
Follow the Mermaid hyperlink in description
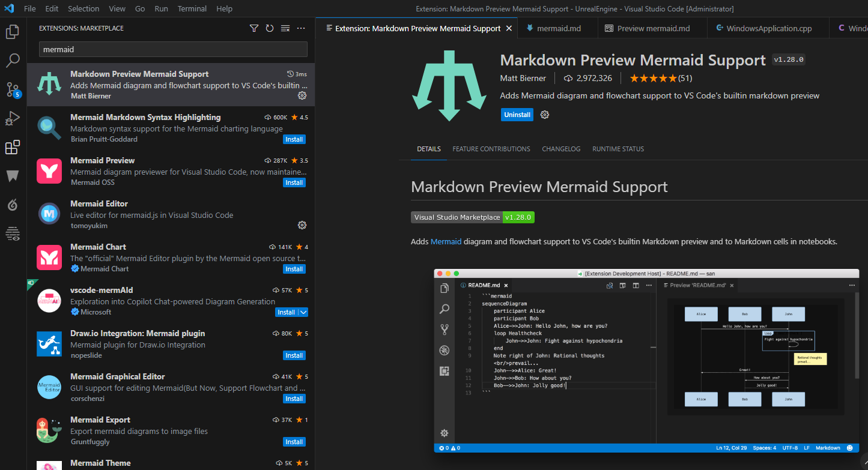click(446, 241)
